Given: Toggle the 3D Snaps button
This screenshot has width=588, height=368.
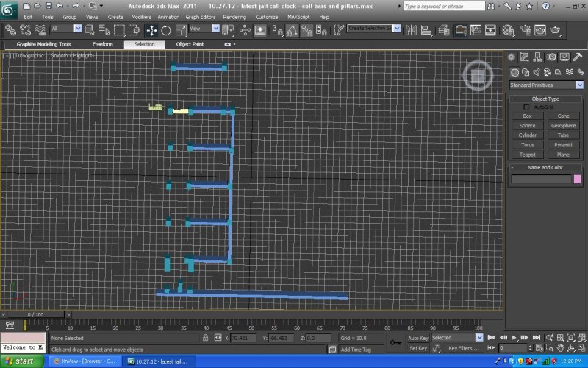Looking at the screenshot, I should pos(278,30).
